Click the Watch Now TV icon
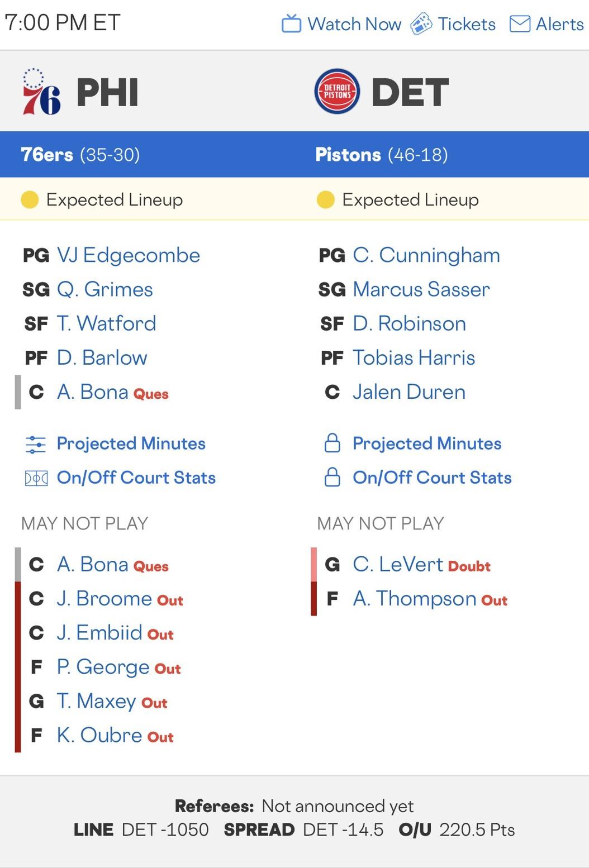 pyautogui.click(x=291, y=24)
